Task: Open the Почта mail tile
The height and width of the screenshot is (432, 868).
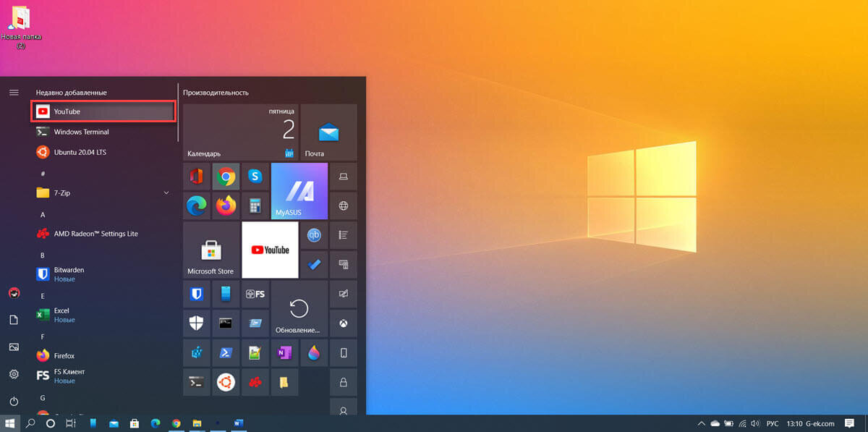Action: [x=329, y=132]
